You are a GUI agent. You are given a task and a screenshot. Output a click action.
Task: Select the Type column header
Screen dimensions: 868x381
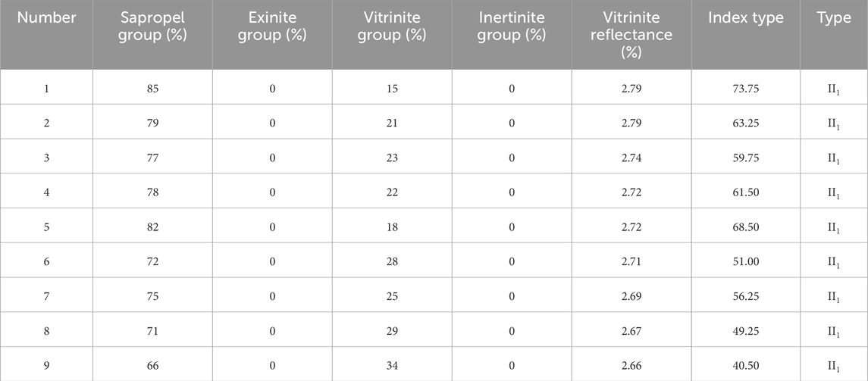pyautogui.click(x=834, y=18)
